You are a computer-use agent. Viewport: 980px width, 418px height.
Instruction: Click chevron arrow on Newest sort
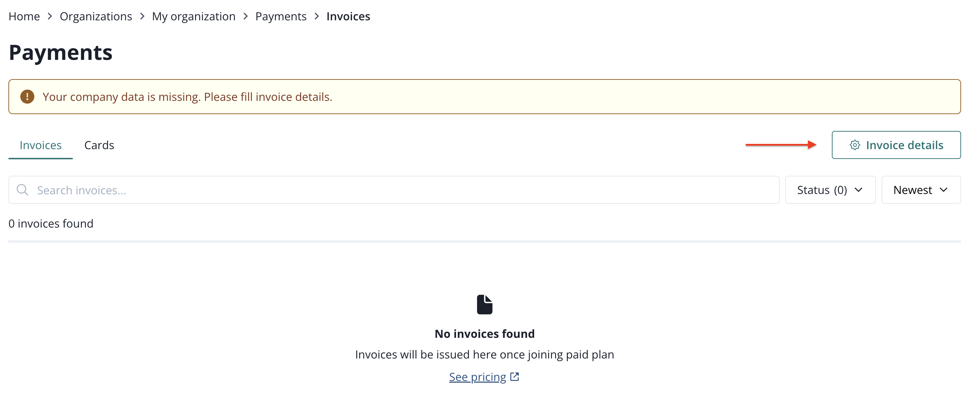coord(943,190)
